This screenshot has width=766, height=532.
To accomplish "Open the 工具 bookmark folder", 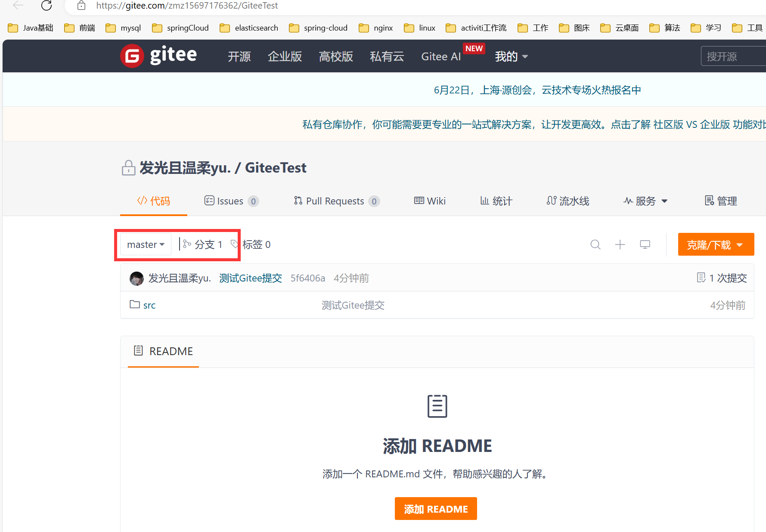I will point(747,28).
